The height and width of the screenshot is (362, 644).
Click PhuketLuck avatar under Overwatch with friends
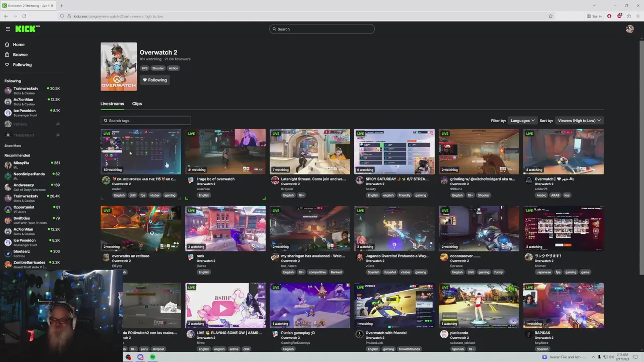coord(359,334)
